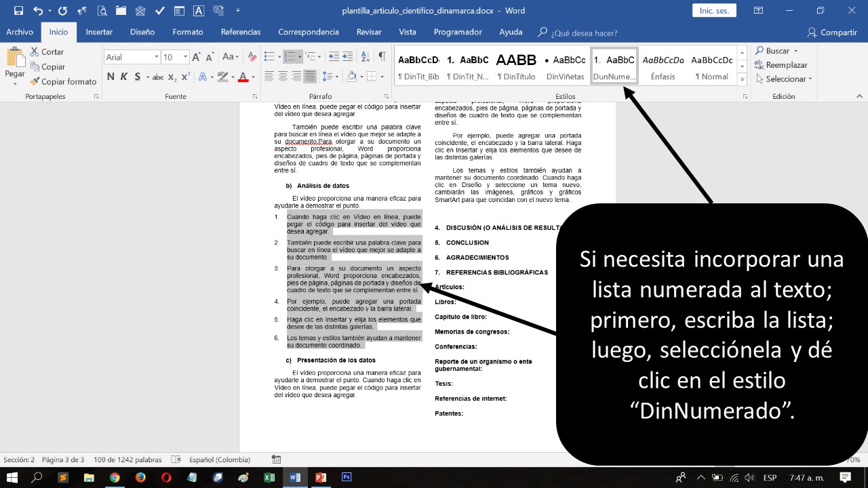Click the Compartir share button
The image size is (868, 488).
[832, 32]
